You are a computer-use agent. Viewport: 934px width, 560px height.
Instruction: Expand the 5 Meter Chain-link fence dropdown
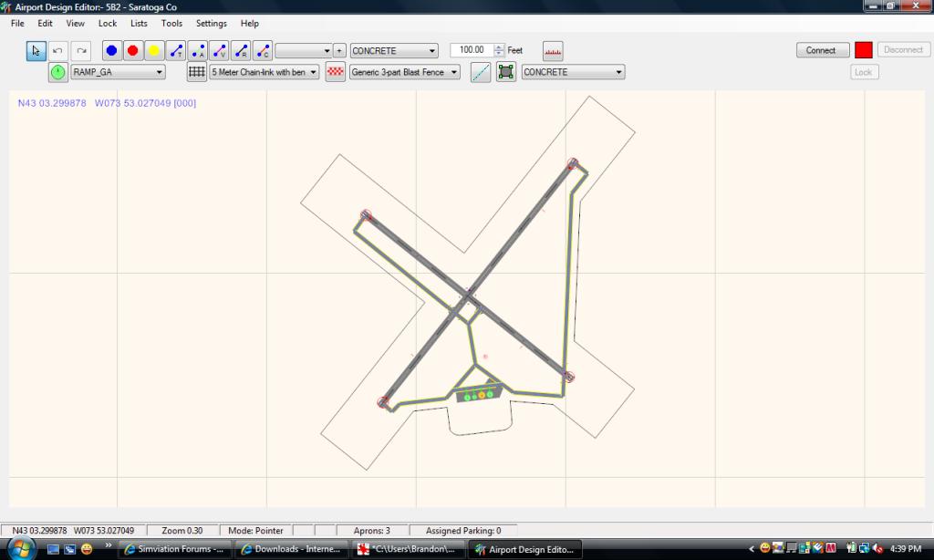[x=314, y=72]
